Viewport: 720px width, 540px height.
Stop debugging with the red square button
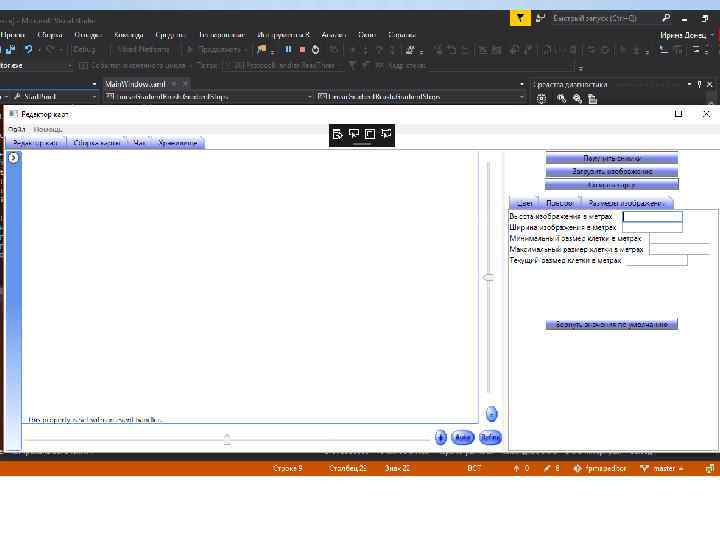click(x=302, y=50)
